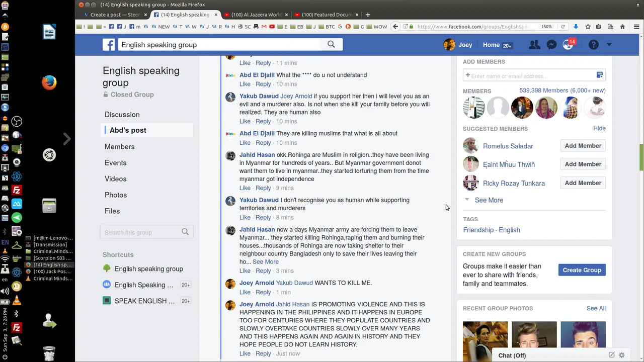644x362 pixels.
Task: Open the Members section
Action: click(x=119, y=147)
